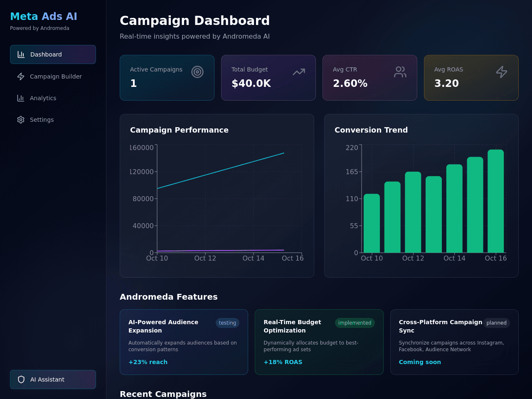Click the Campaign Performance chart title

point(179,130)
